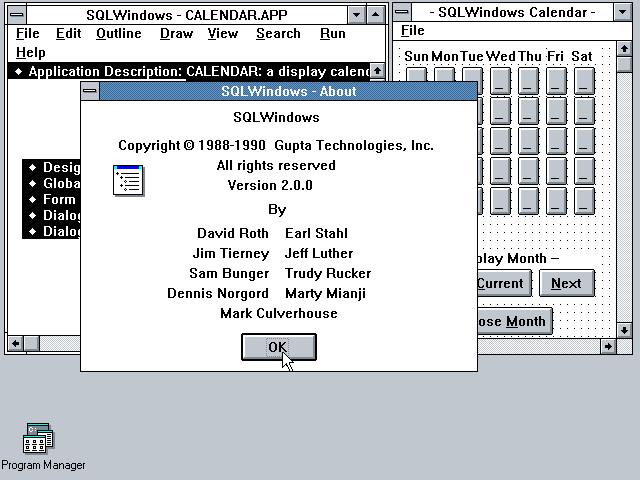Open the View menu
Viewport: 640px width, 480px height.
coord(222,33)
